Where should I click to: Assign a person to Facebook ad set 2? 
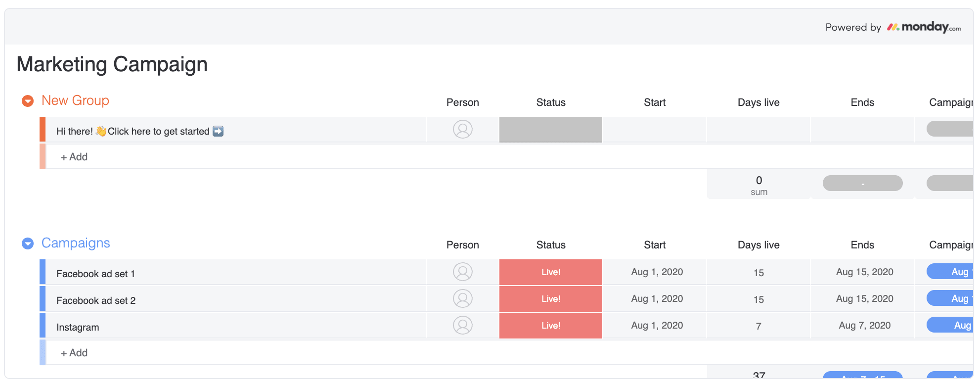click(463, 299)
